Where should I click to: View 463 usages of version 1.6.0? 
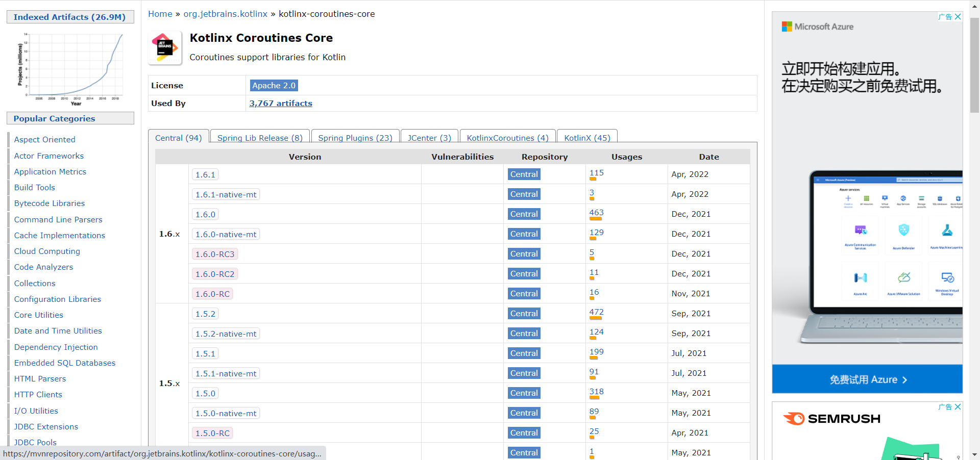pyautogui.click(x=596, y=213)
